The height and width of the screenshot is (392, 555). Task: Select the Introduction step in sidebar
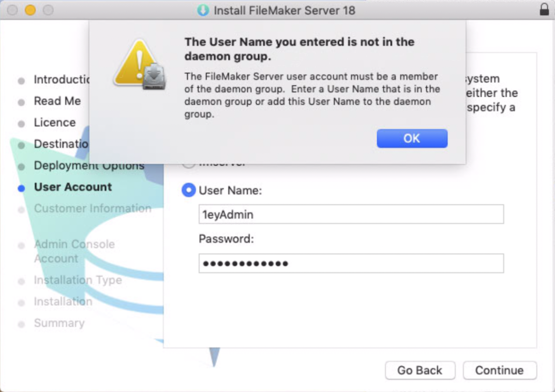point(62,80)
